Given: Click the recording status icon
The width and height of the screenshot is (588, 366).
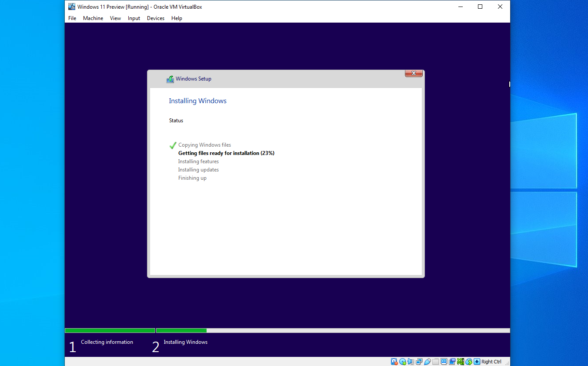Looking at the screenshot, I should tap(452, 362).
